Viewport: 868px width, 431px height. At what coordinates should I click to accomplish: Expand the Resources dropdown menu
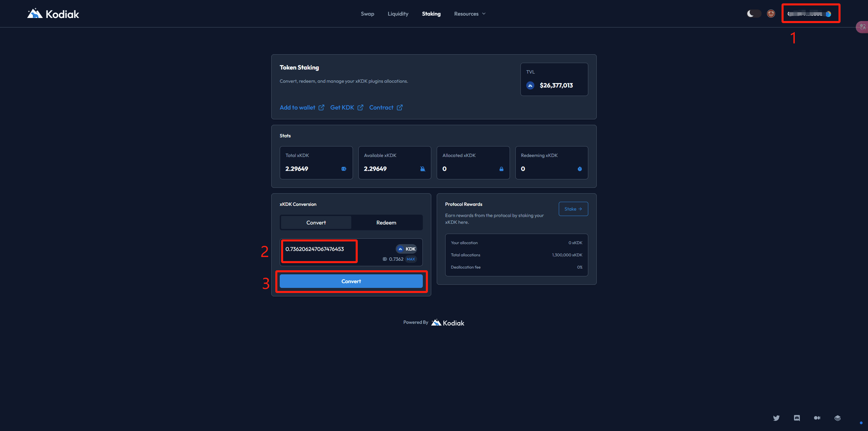[x=470, y=14]
